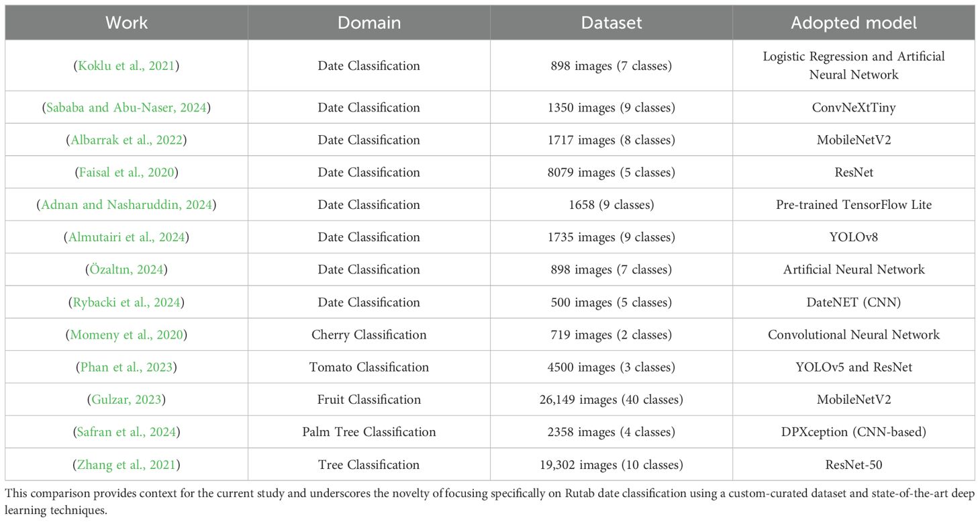Viewport: 980px width, 522px height.
Task: Follow the Rybacki et al., 2024 reference
Action: tap(126, 302)
